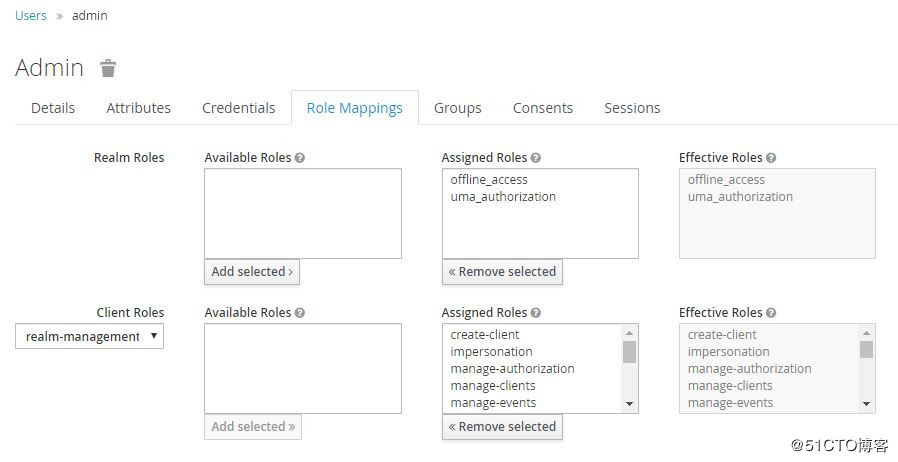Open the realm-management client roles dropdown
This screenshot has width=898, height=462.
(89, 337)
